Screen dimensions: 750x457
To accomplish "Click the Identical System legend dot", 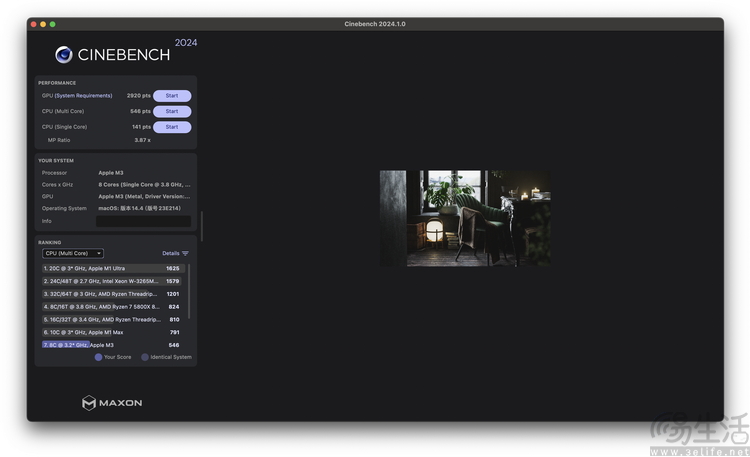I will pyautogui.click(x=144, y=357).
